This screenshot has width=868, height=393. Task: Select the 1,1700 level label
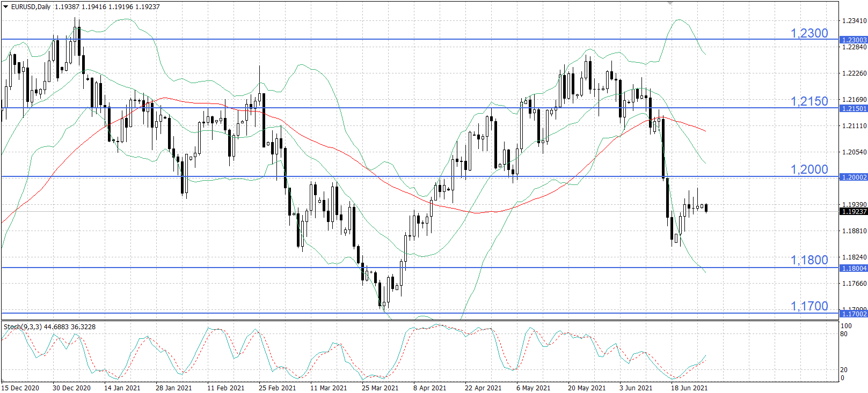[x=809, y=306]
